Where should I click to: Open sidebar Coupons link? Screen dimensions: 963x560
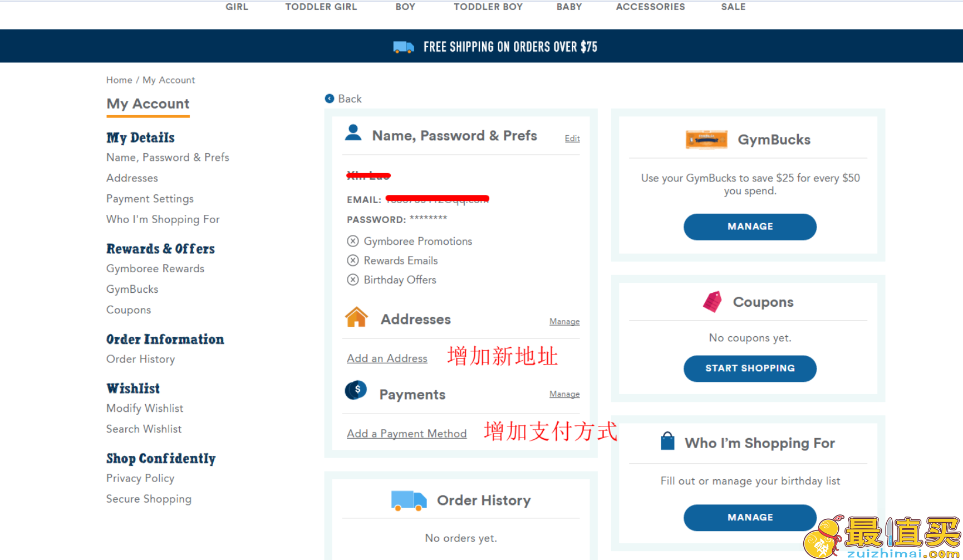point(129,310)
